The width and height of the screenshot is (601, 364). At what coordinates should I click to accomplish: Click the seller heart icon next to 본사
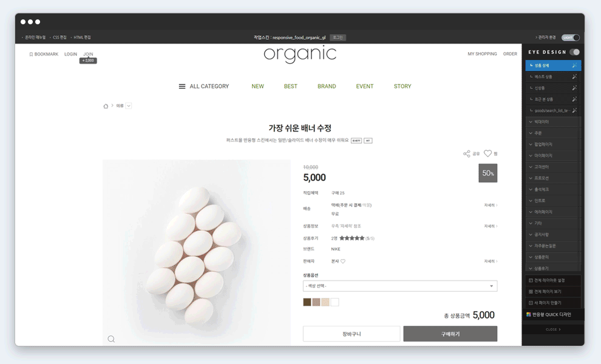click(x=343, y=261)
